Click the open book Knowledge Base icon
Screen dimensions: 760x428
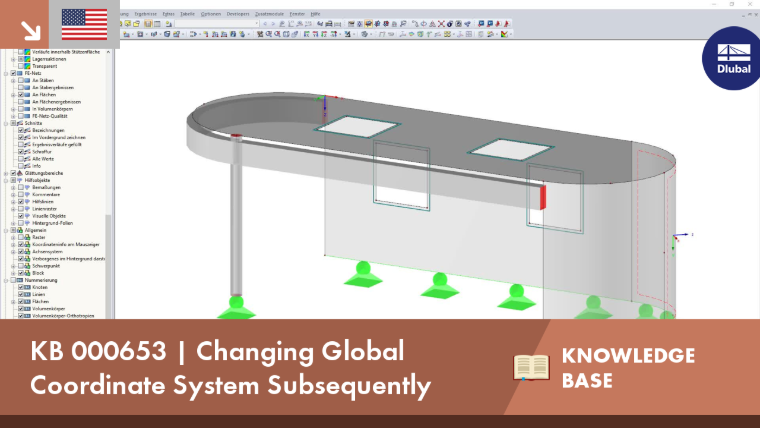[x=531, y=367]
